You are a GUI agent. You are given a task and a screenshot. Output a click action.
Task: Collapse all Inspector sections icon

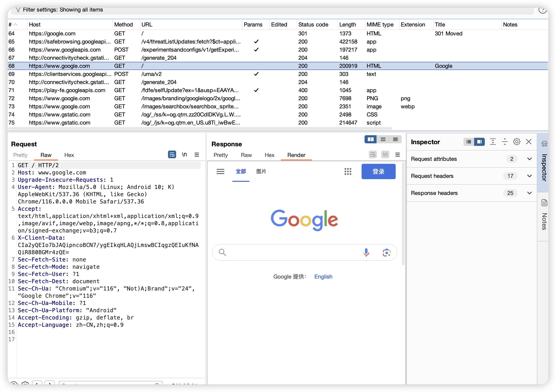tap(504, 142)
